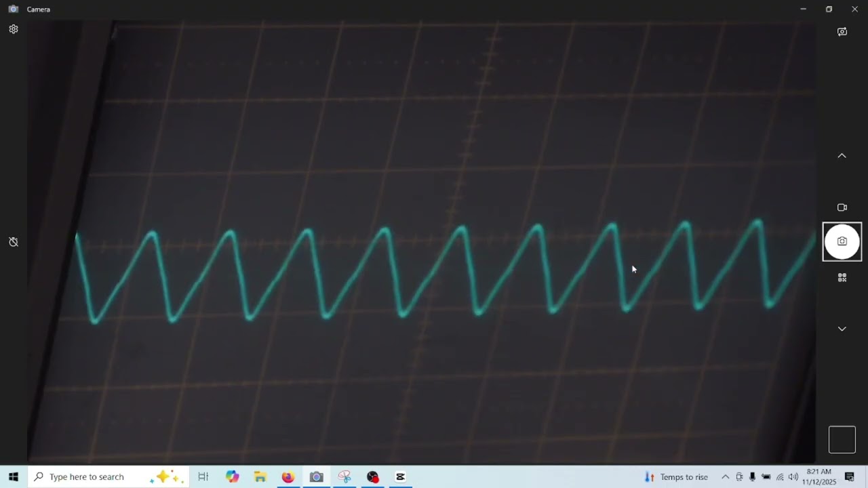Select the Camera app taskbar icon

(x=317, y=477)
